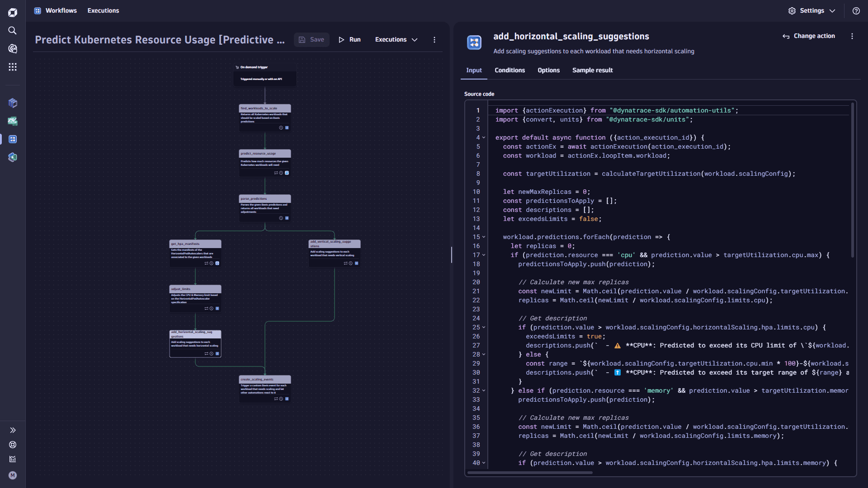The image size is (868, 488).
Task: Switch to the Options tab
Action: click(x=548, y=70)
